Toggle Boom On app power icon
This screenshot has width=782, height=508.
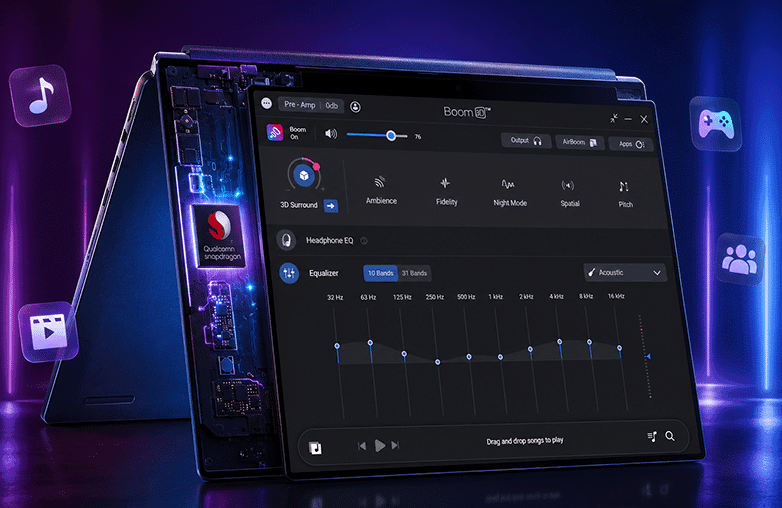275,132
